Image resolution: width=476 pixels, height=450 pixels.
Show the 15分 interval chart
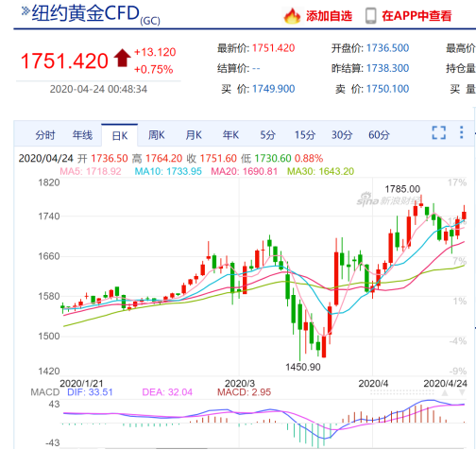(305, 135)
